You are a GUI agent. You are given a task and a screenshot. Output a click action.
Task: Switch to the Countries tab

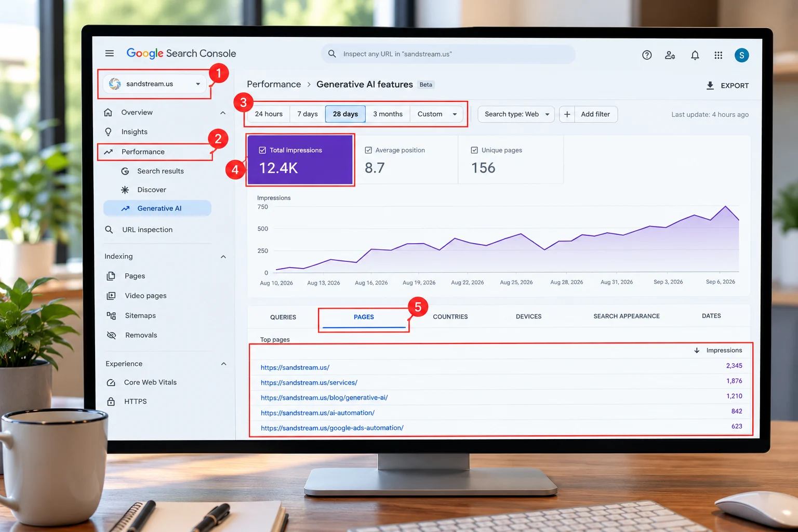pos(450,316)
